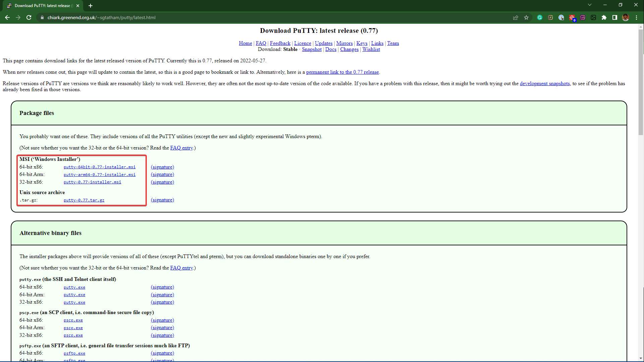Go back to the previous page
The width and height of the screenshot is (644, 362).
tap(7, 17)
